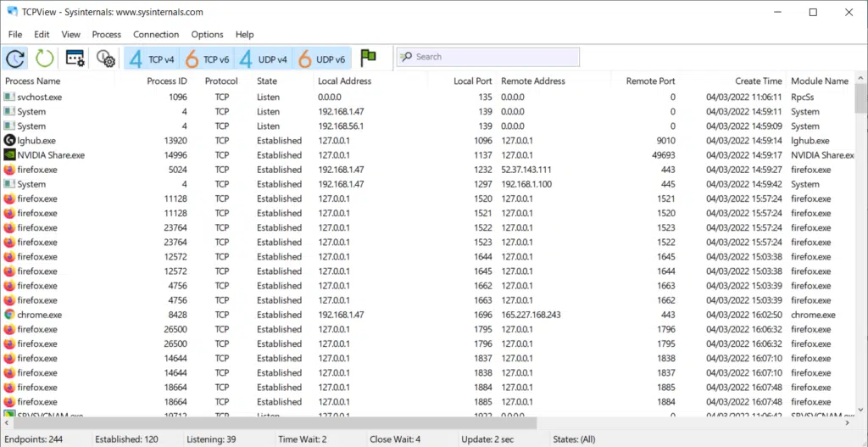This screenshot has height=447, width=868.
Task: Click remote port 9010
Action: point(666,141)
